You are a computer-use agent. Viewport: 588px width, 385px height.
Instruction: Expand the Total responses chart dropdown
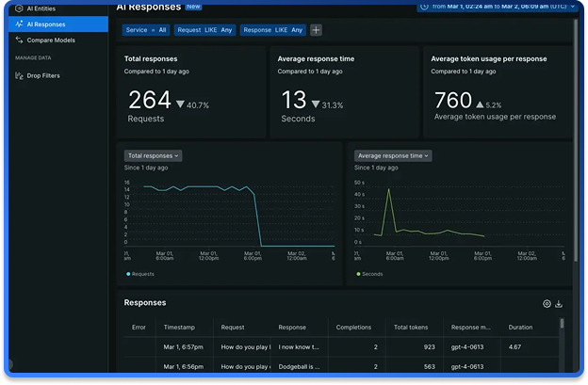coord(153,155)
